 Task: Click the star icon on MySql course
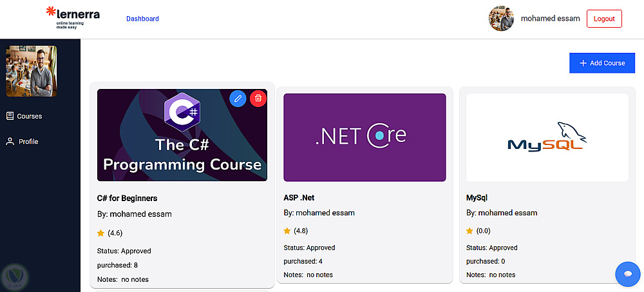click(470, 231)
